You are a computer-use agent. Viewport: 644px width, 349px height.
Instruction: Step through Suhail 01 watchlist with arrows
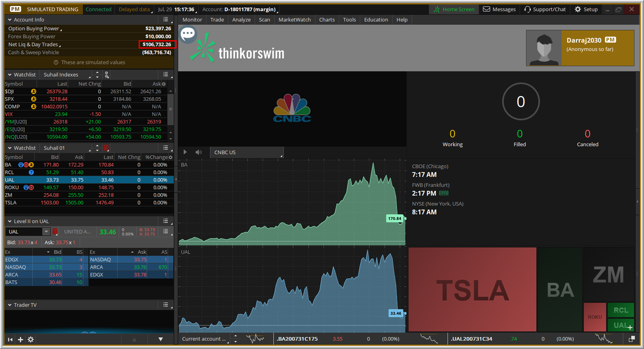point(97,148)
